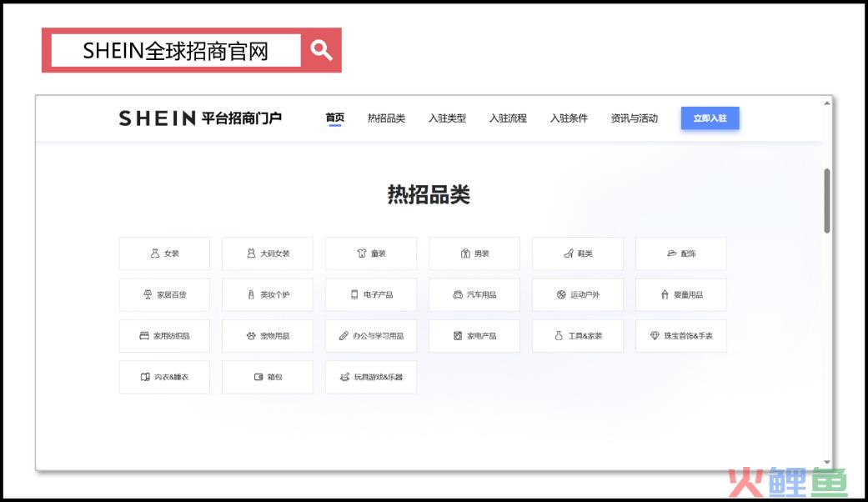The height and width of the screenshot is (502, 868).
Task: Click the 美妆个护 bottle icon
Action: click(251, 294)
